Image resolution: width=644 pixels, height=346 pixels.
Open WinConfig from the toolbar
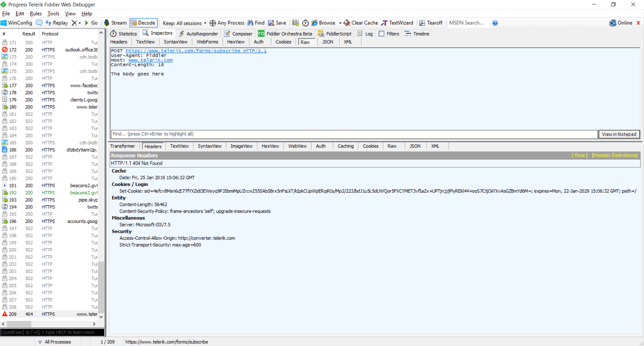click(x=16, y=23)
